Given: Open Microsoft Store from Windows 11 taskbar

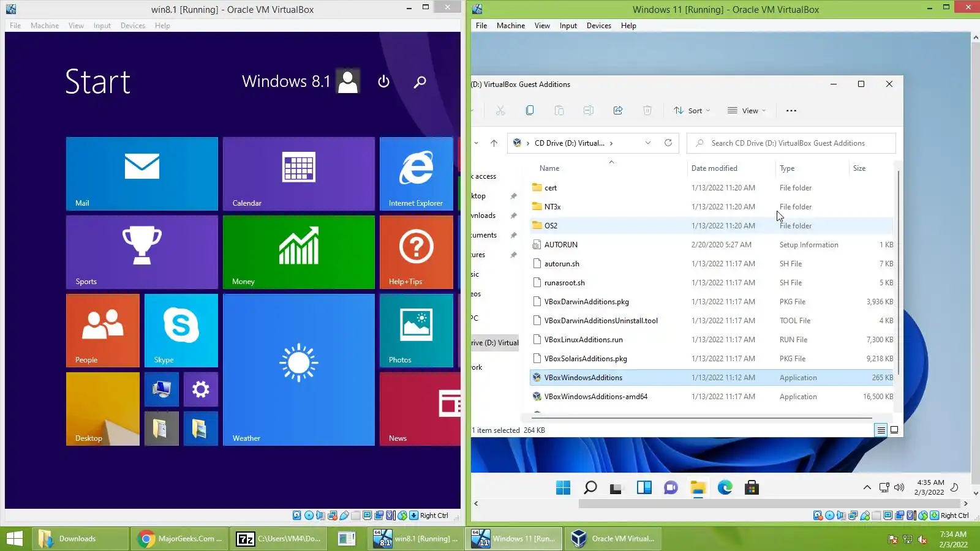Looking at the screenshot, I should point(752,487).
